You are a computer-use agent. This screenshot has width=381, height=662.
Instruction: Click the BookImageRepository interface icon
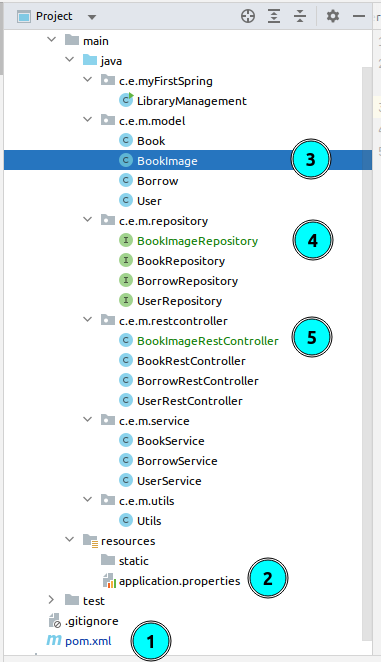126,240
